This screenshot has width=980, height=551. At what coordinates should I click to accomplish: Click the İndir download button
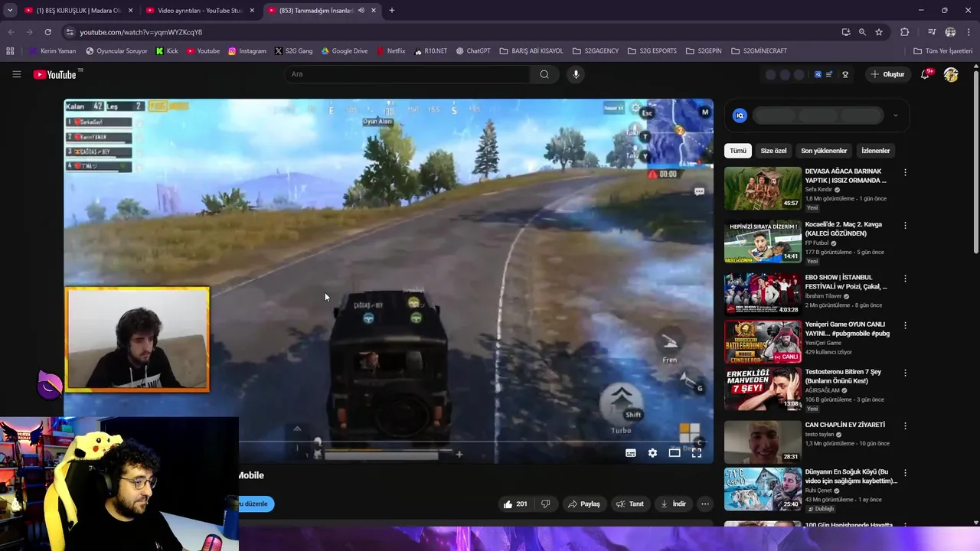[673, 504]
